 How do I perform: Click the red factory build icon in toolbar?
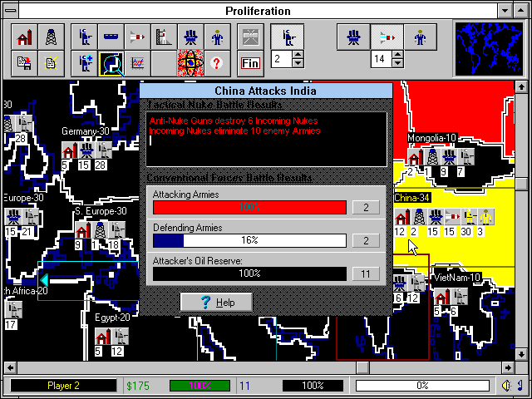[24, 37]
